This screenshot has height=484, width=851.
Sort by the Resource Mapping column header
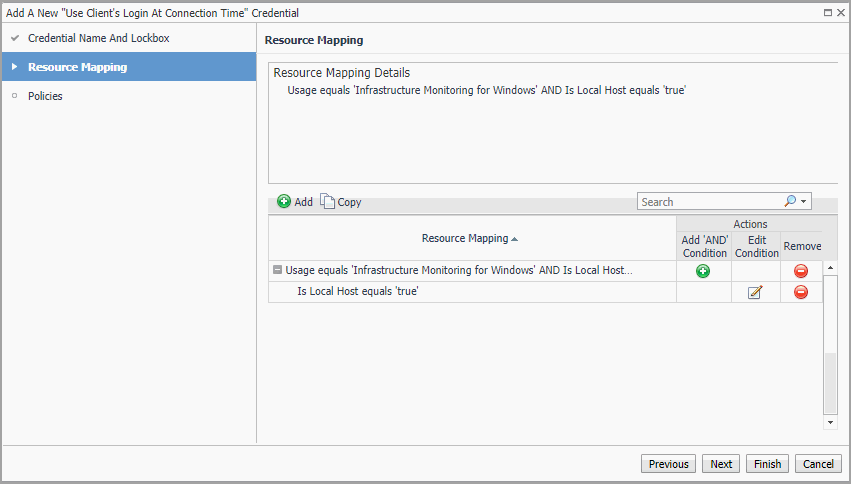coord(470,238)
